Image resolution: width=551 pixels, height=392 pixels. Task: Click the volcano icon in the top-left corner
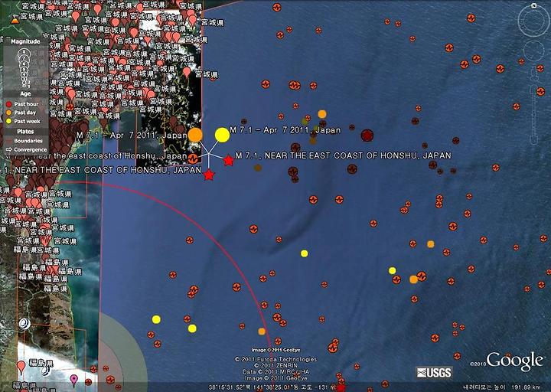coord(15,19)
